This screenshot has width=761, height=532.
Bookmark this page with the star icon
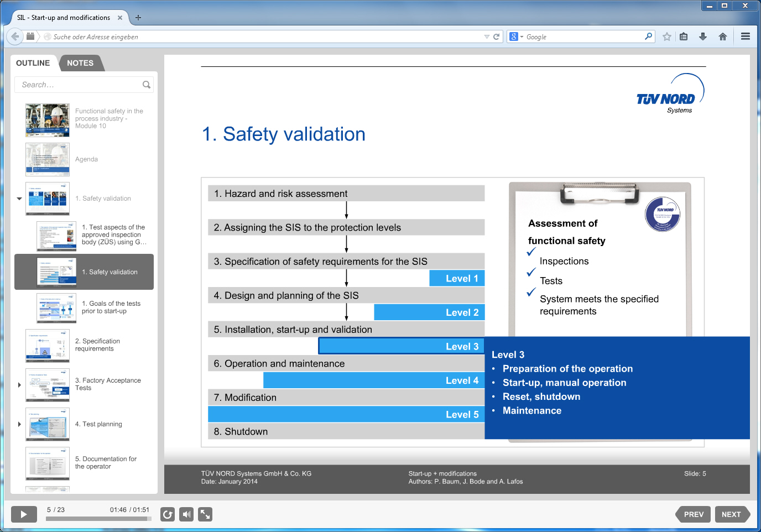click(x=666, y=36)
